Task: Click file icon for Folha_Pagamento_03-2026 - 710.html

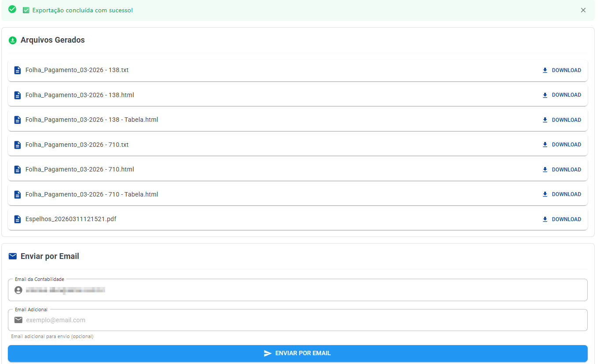Action: pyautogui.click(x=18, y=170)
